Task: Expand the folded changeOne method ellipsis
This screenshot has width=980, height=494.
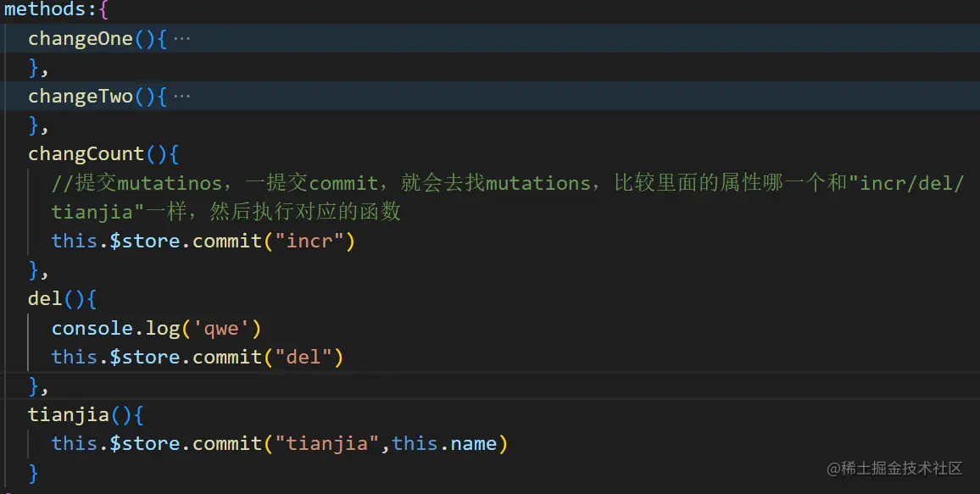Action: tap(182, 40)
